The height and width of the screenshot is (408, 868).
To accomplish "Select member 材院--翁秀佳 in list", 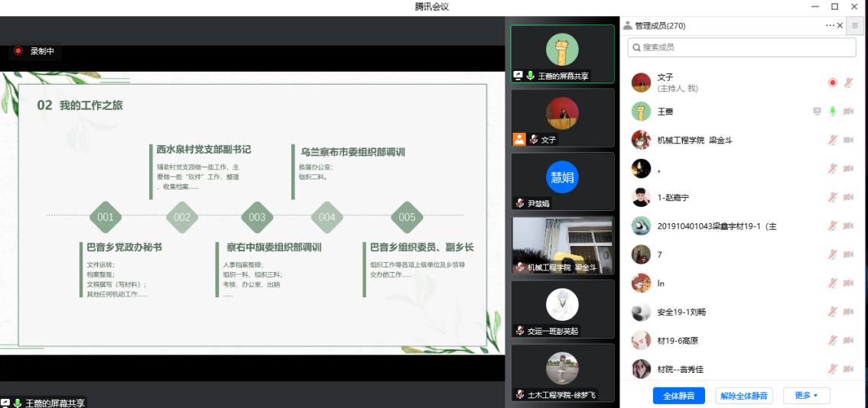I will point(680,369).
